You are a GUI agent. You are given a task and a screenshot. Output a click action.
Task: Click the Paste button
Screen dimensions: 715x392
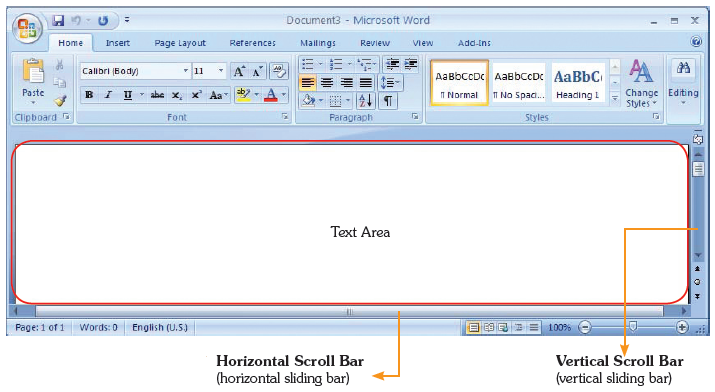tap(33, 81)
